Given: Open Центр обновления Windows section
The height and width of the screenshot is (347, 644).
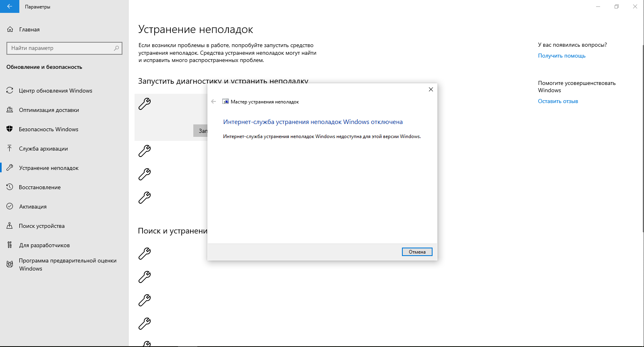Looking at the screenshot, I should point(64,91).
